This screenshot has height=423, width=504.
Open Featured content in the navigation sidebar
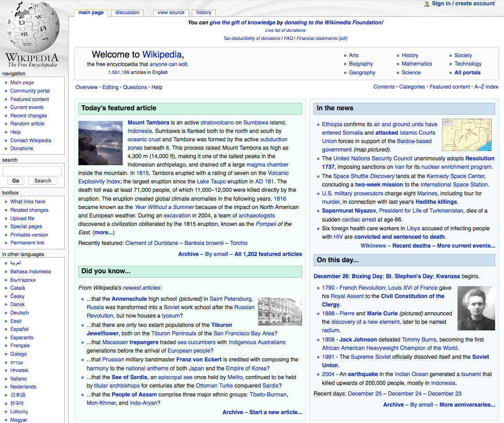(30, 99)
